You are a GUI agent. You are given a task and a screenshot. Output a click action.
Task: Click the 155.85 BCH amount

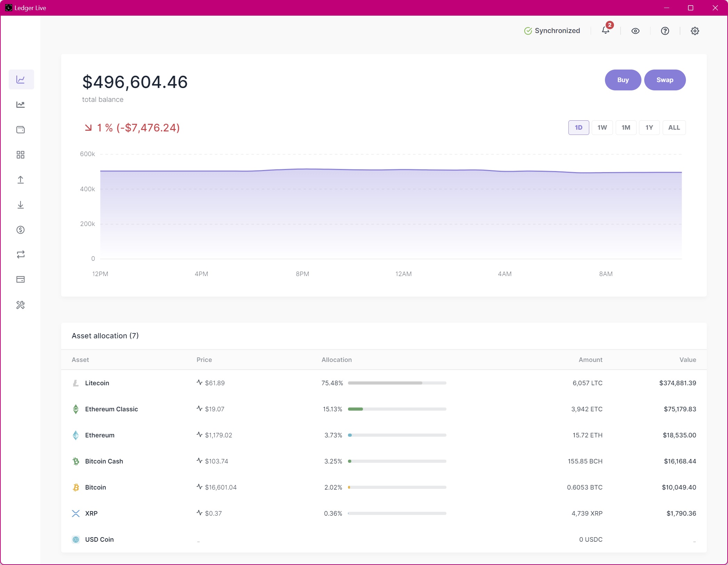coord(585,461)
